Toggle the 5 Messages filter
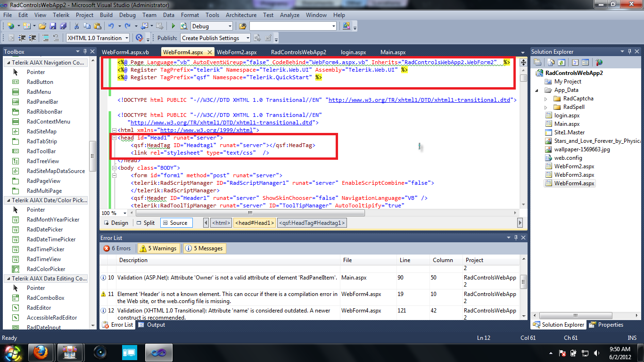 click(204, 248)
